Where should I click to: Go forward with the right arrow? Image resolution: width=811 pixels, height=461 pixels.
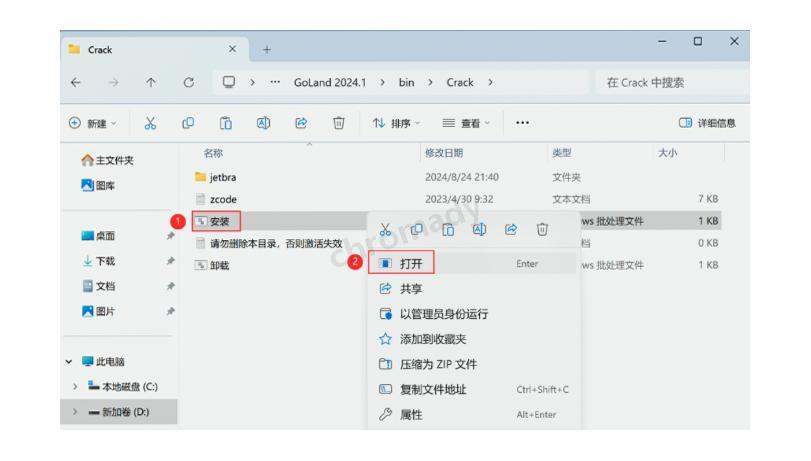tap(113, 82)
